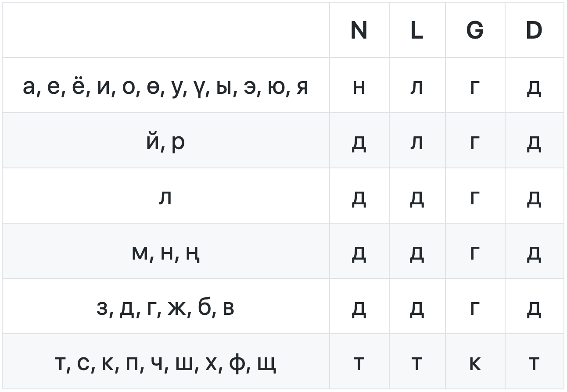Click the empty top-left header cell

(165, 30)
